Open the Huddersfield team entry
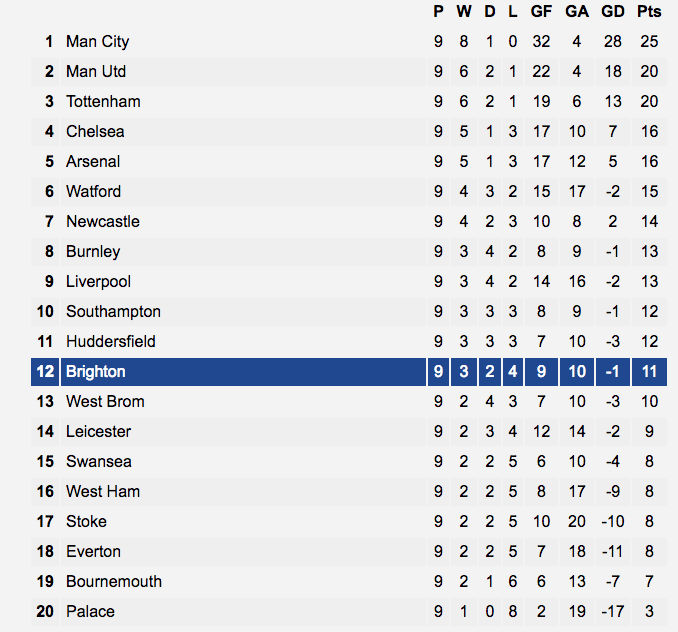The height and width of the screenshot is (632, 678). pos(111,342)
